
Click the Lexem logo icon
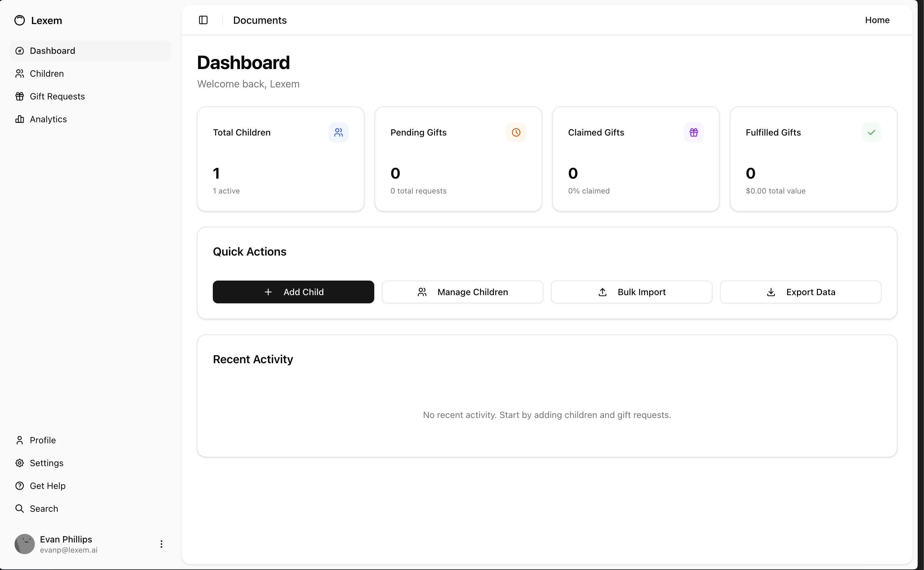tap(20, 20)
